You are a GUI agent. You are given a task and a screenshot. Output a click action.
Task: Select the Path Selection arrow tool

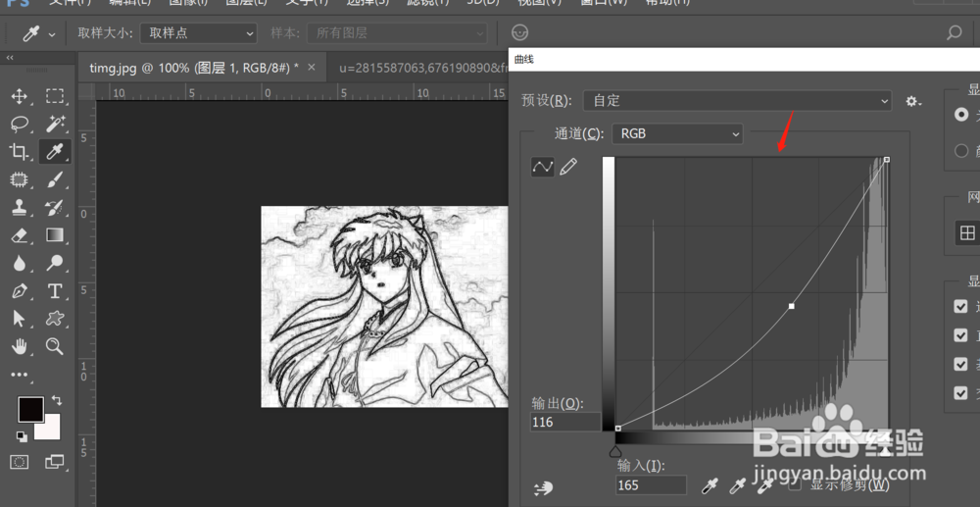click(x=19, y=319)
